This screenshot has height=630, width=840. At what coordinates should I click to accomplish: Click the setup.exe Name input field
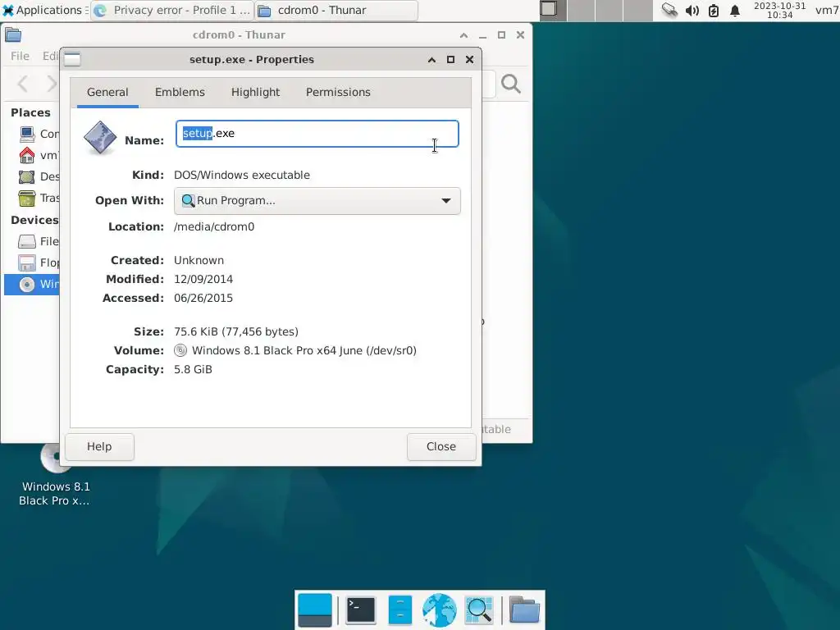coord(317,134)
